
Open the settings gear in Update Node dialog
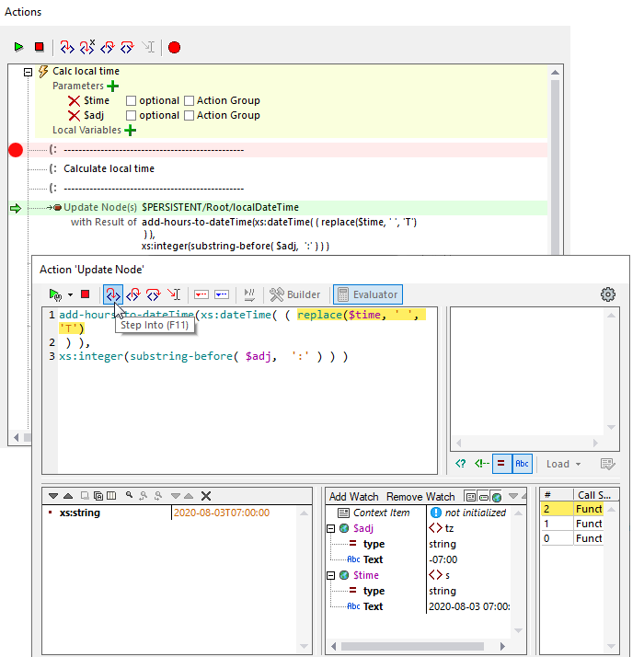(607, 294)
